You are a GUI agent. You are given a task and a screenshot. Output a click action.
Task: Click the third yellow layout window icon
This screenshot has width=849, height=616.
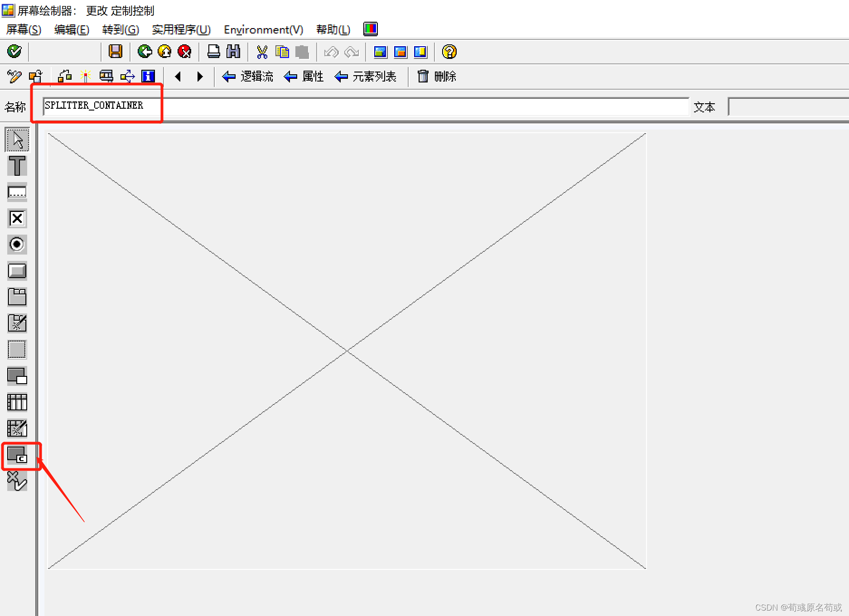(x=420, y=52)
